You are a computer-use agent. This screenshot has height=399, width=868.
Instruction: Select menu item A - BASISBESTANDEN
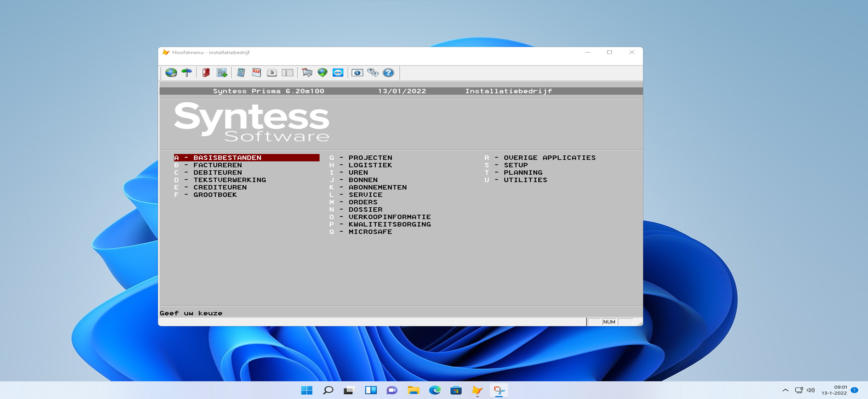[x=227, y=158]
